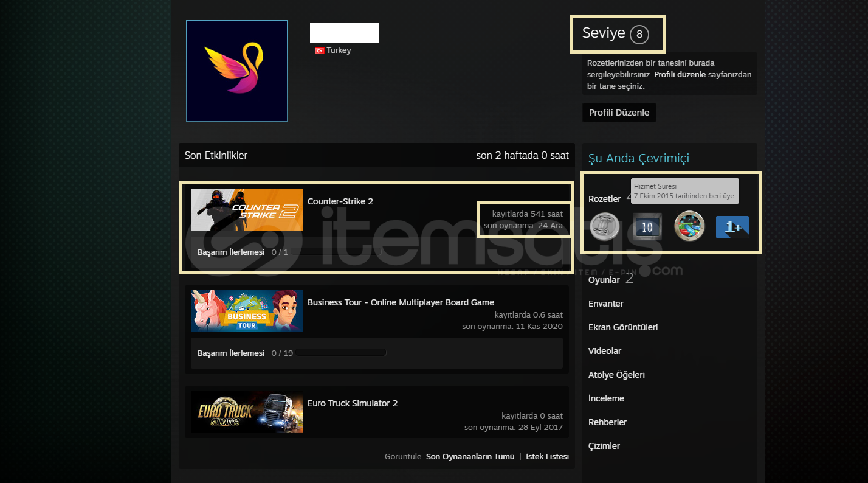
Task: Open the game collector round badge
Action: click(689, 226)
